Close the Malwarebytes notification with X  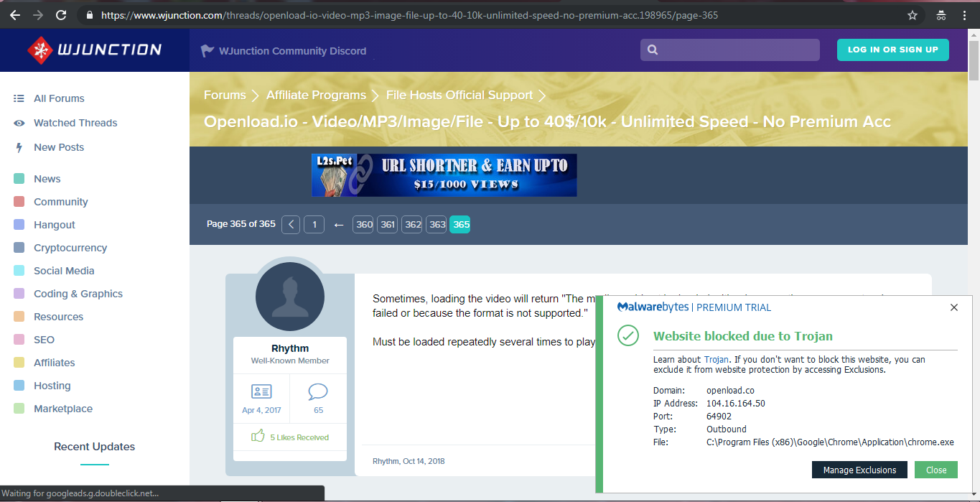click(x=953, y=307)
